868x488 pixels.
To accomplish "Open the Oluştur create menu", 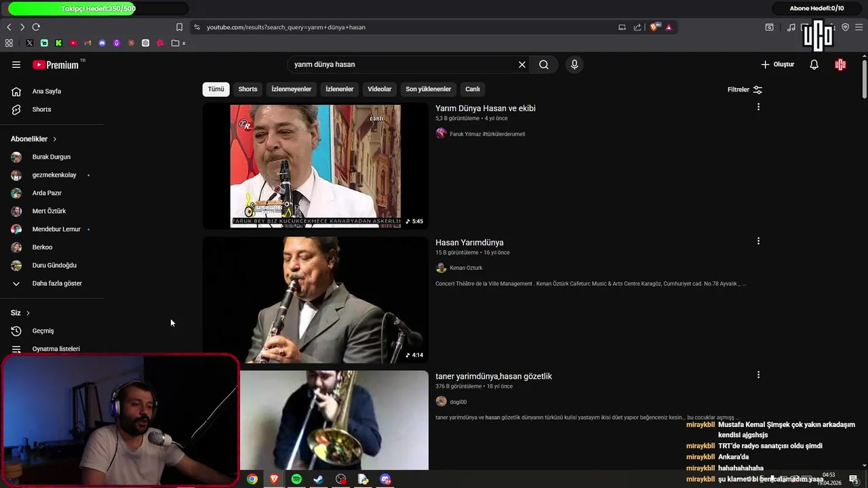I will 777,64.
